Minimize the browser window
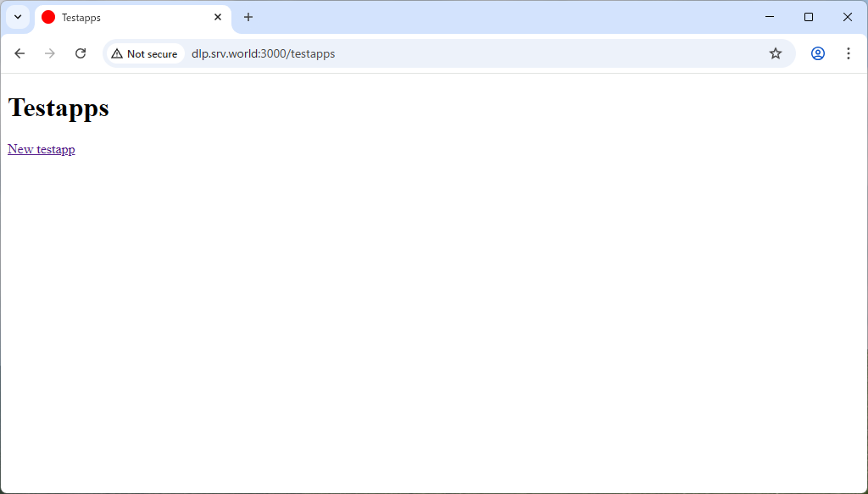 tap(770, 17)
